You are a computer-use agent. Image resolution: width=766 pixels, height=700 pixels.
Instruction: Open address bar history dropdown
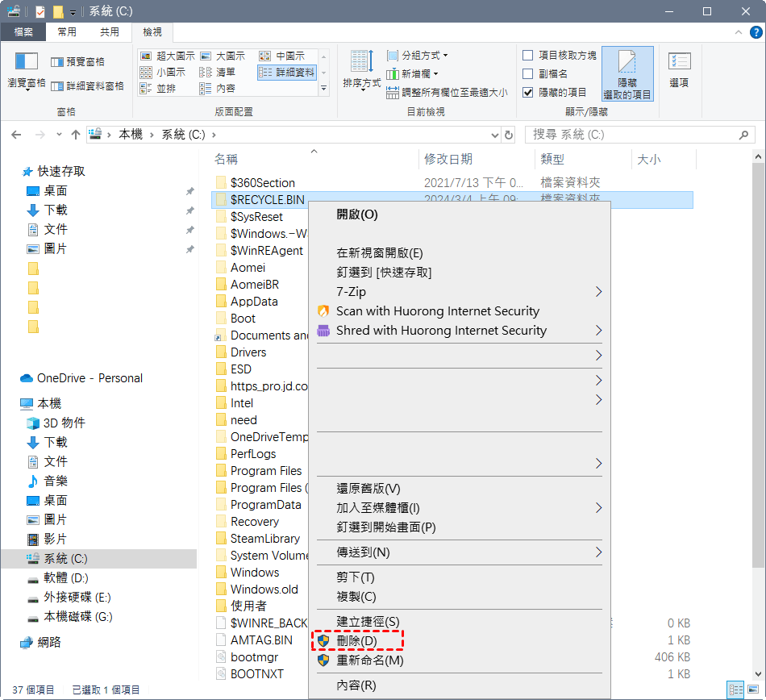495,135
